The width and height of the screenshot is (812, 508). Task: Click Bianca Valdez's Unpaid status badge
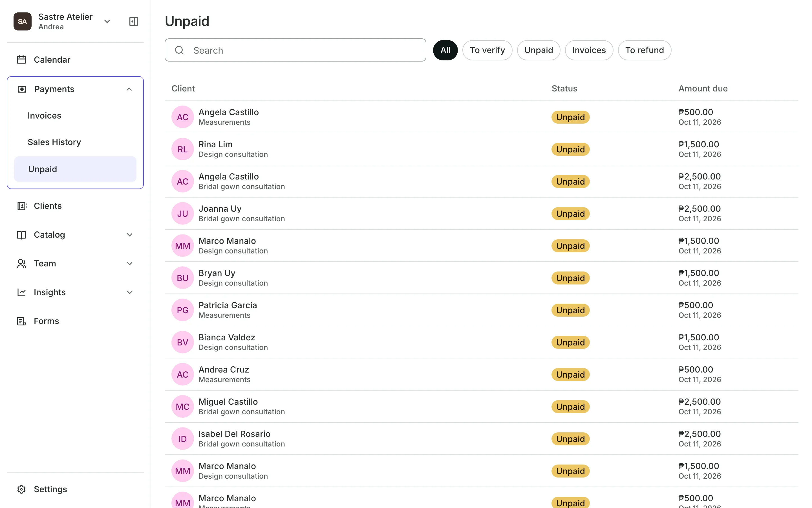point(570,342)
